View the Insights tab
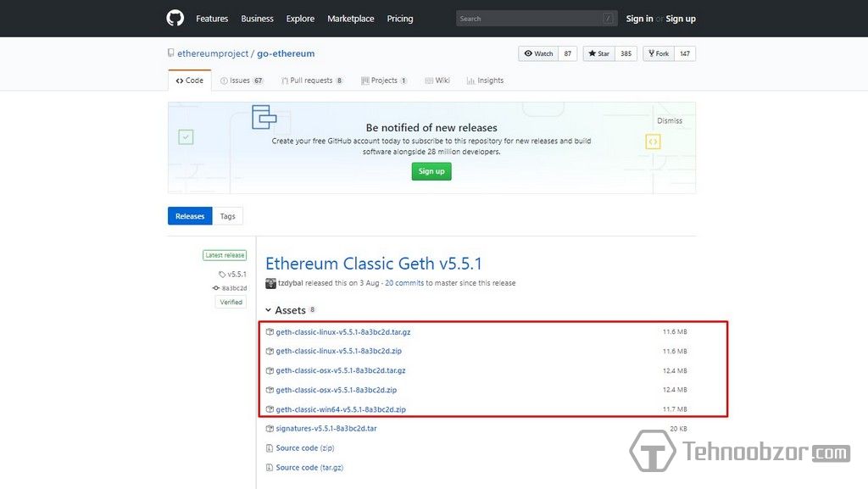Viewport: 868px width, 489px height. point(485,81)
